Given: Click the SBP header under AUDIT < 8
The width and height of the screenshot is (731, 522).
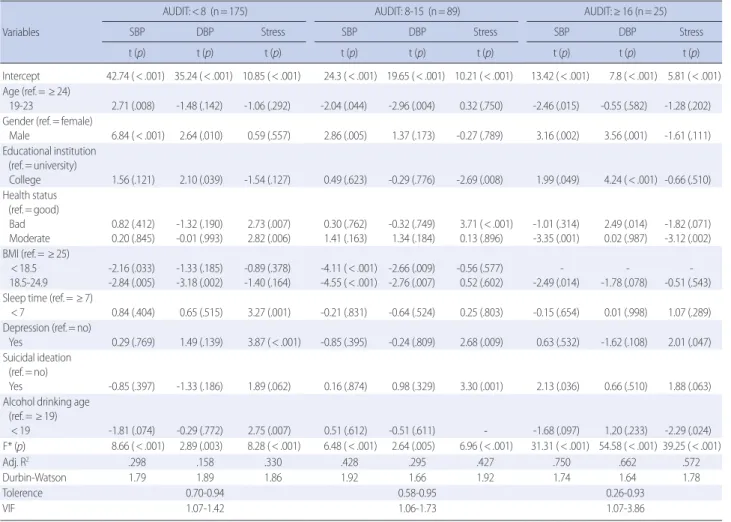Looking at the screenshot, I should pyautogui.click(x=137, y=32).
